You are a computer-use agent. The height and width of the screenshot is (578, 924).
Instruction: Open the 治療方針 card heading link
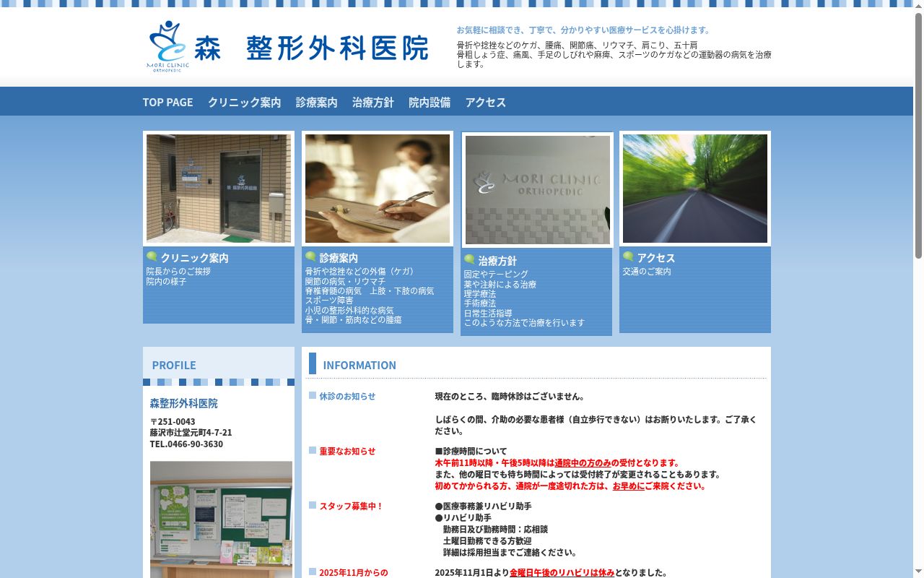coord(497,261)
